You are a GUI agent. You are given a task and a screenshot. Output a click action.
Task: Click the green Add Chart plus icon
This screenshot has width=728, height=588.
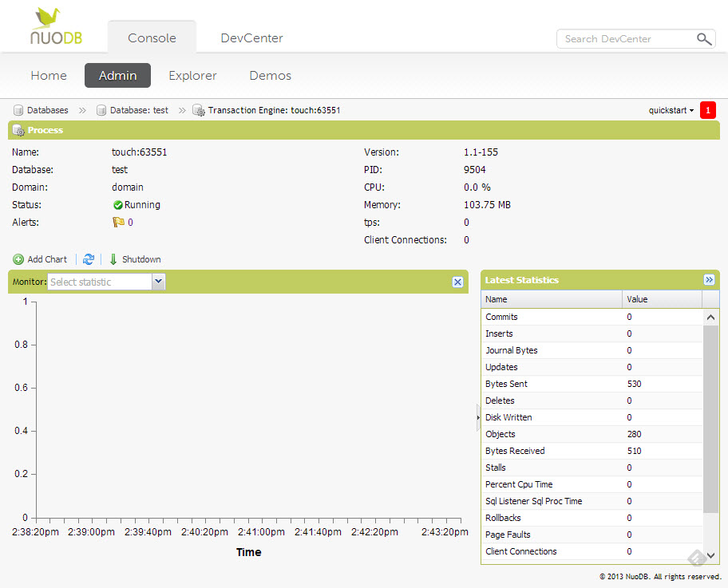click(18, 259)
